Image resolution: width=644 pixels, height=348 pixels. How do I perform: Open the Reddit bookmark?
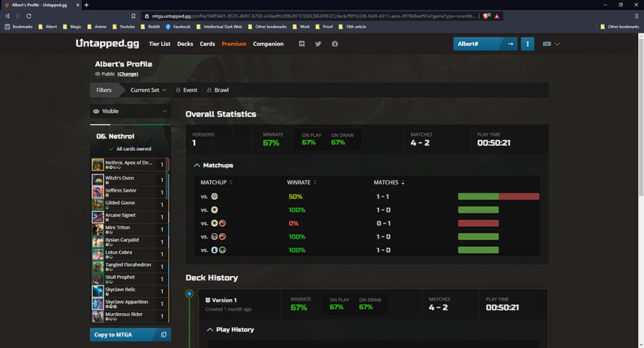click(150, 26)
